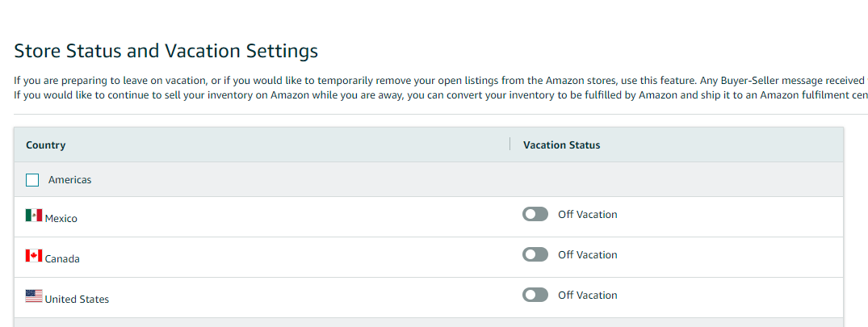Viewport: 868px width, 327px height.
Task: Click the Mexico flag icon
Action: pyautogui.click(x=34, y=216)
